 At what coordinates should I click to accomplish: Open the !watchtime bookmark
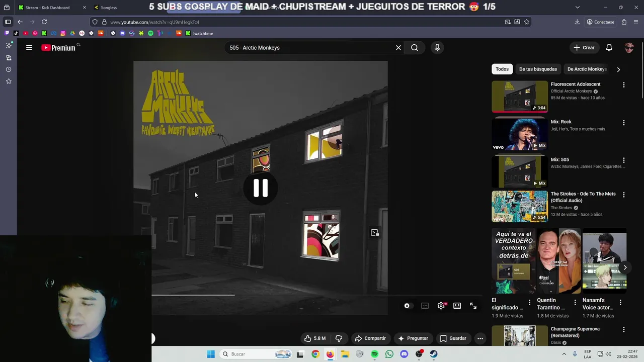199,33
